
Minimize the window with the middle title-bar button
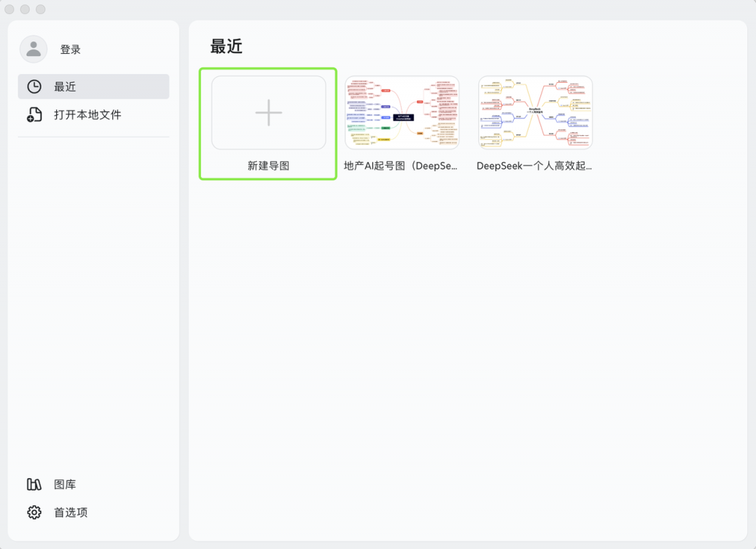25,9
